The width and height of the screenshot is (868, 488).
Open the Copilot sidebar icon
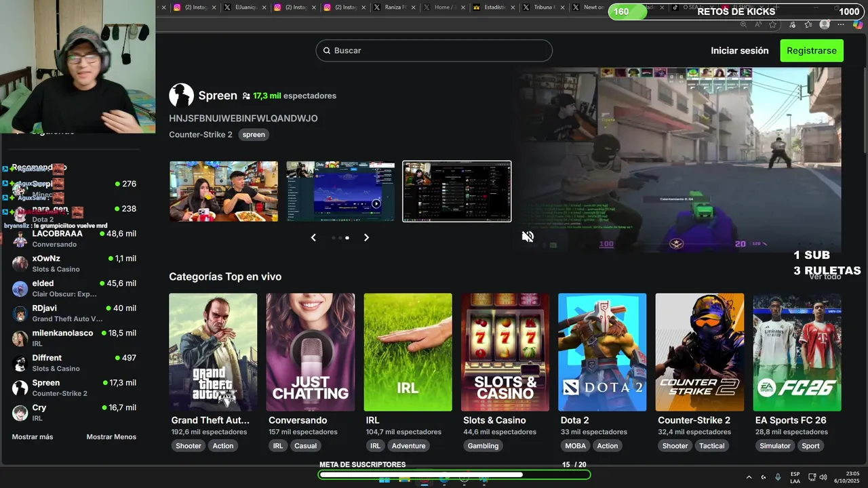[x=858, y=24]
